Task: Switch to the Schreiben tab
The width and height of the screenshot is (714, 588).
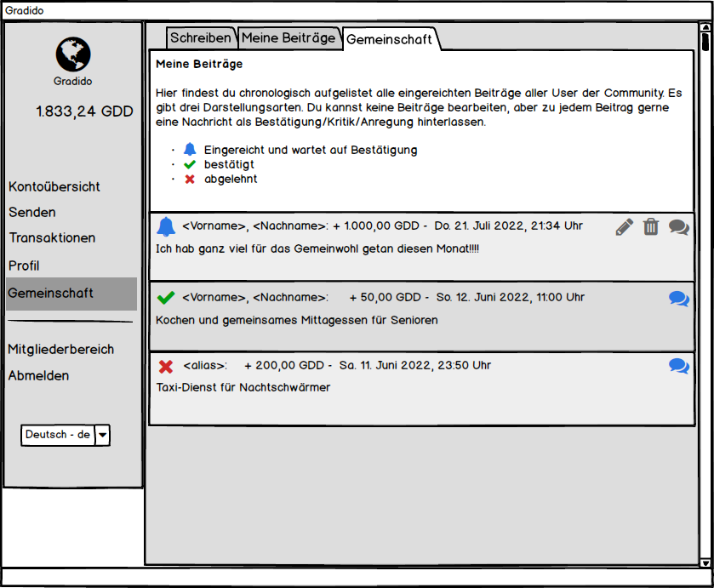Action: pyautogui.click(x=200, y=37)
